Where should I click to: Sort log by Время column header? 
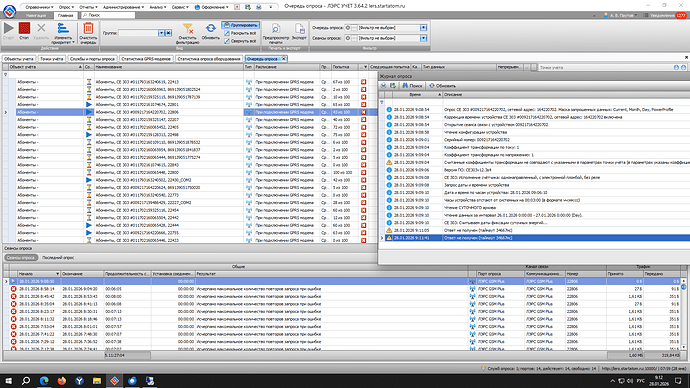pos(417,95)
